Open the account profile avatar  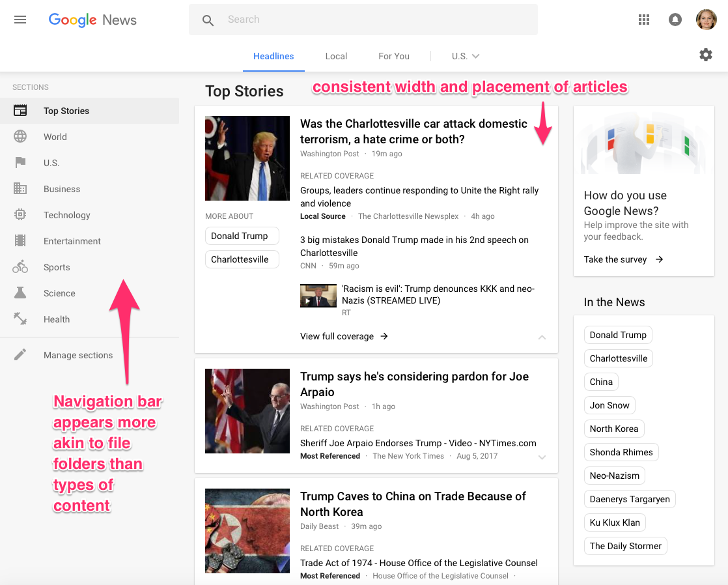[706, 20]
